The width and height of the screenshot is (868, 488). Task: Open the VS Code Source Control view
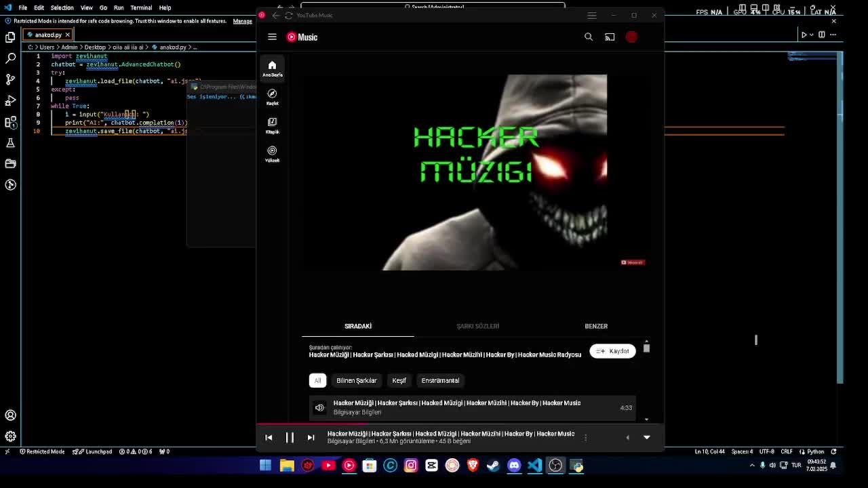pyautogui.click(x=10, y=79)
